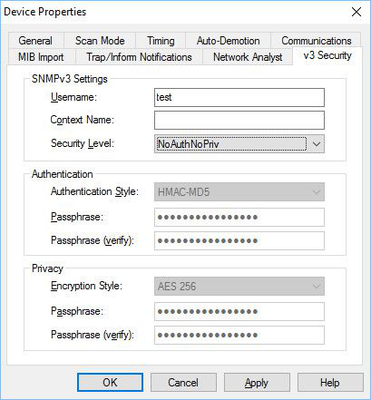Click the Context Name label
This screenshot has width=371, height=400.
(x=82, y=120)
